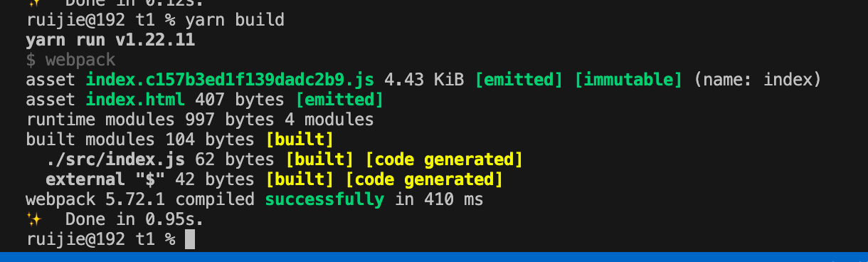
Task: Click the sparkles icon beside Done in 0.95s
Action: pyautogui.click(x=33, y=219)
